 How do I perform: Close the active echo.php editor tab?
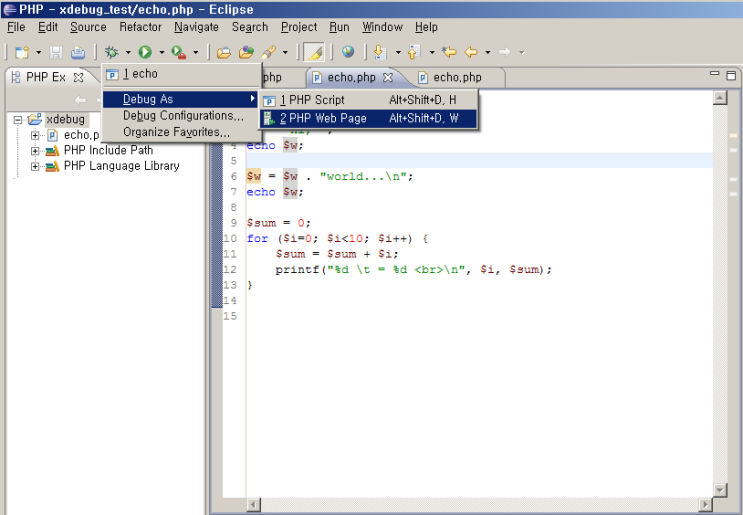tap(388, 77)
